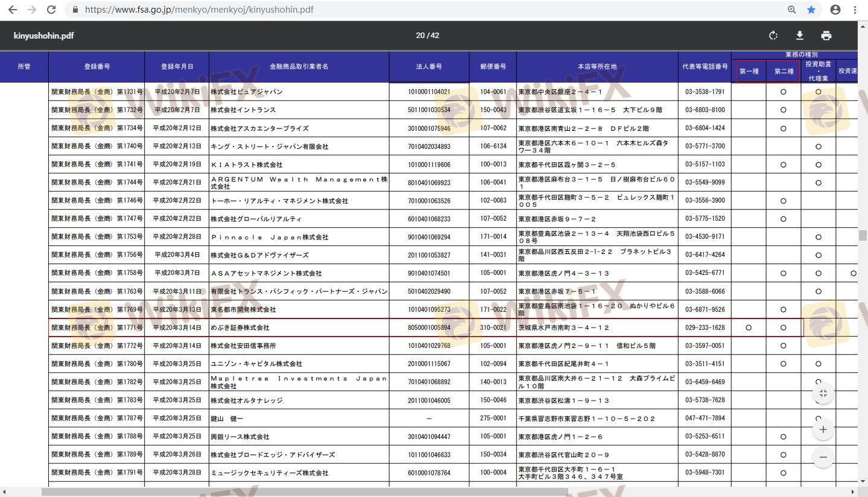Rotate the PDF clockwise
The width and height of the screenshot is (868, 497).
(x=773, y=36)
